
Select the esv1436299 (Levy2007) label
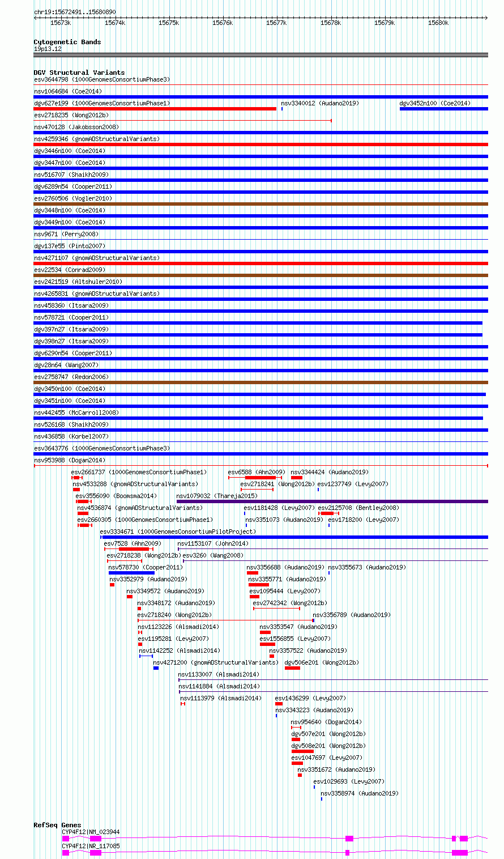point(310,699)
